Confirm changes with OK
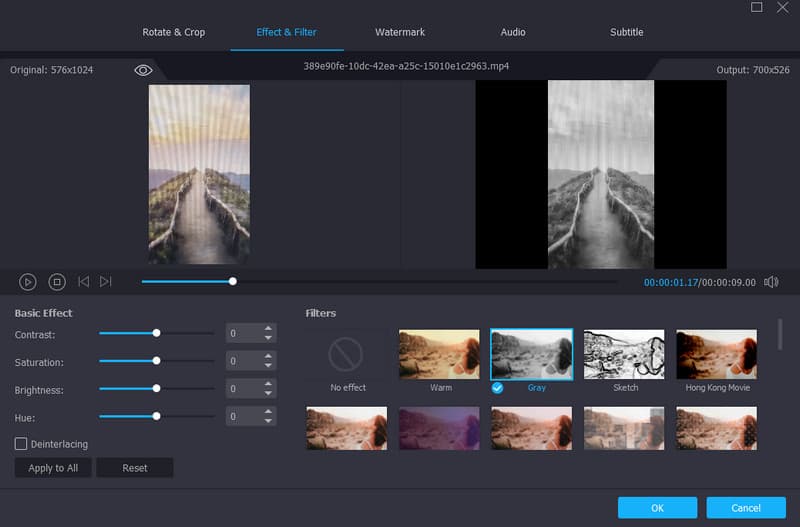 tap(657, 508)
